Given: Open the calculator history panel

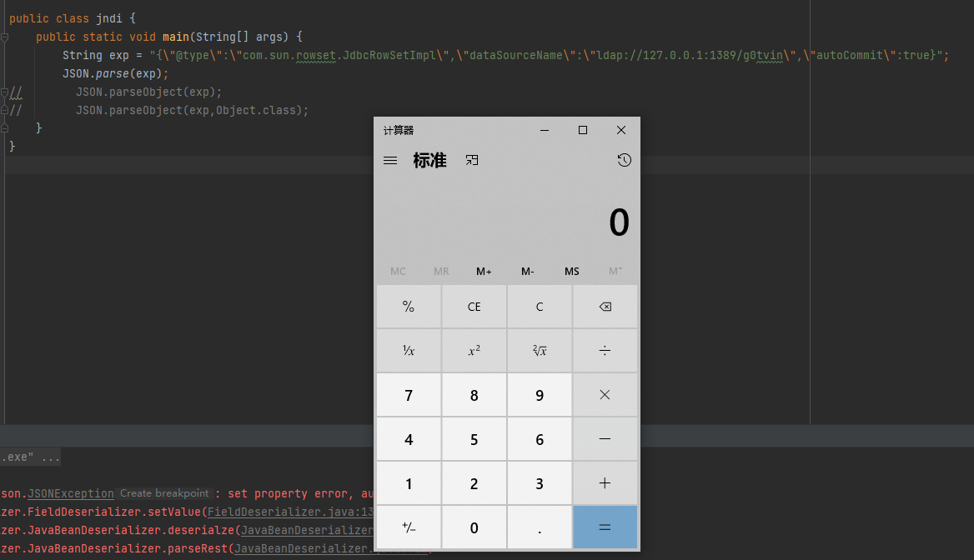Looking at the screenshot, I should [x=625, y=160].
